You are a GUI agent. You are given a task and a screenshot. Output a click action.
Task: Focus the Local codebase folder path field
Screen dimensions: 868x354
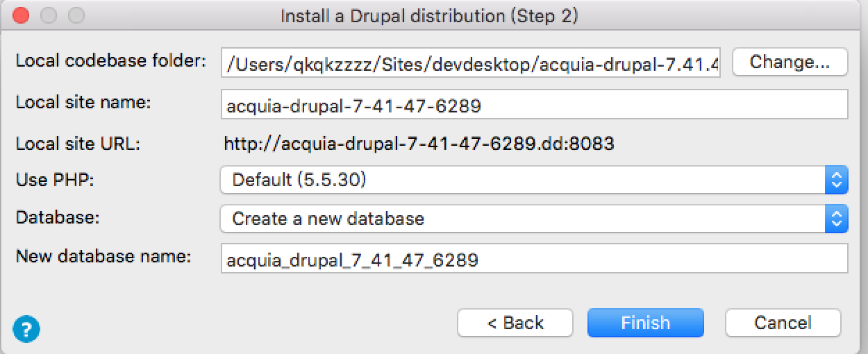coord(471,63)
